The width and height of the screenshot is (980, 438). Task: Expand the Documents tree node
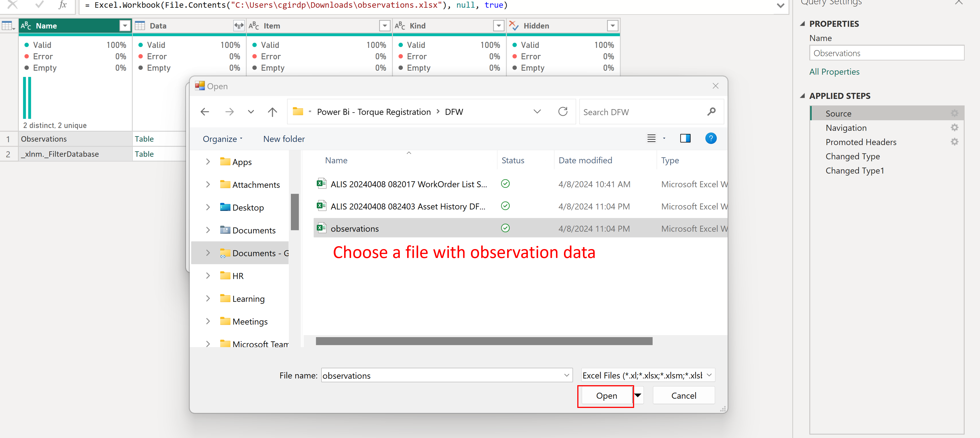click(208, 230)
